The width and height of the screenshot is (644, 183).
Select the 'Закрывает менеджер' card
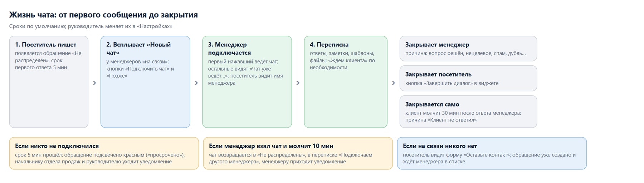point(468,49)
